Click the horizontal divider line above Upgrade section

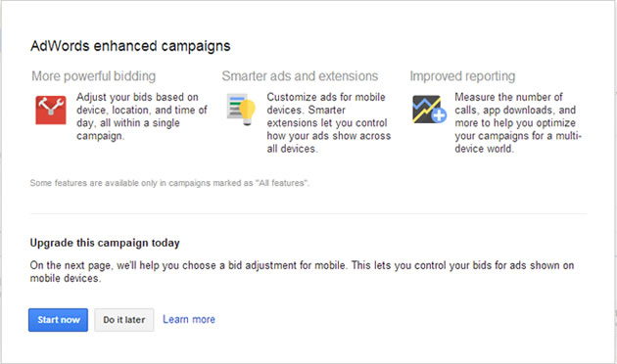point(308,214)
